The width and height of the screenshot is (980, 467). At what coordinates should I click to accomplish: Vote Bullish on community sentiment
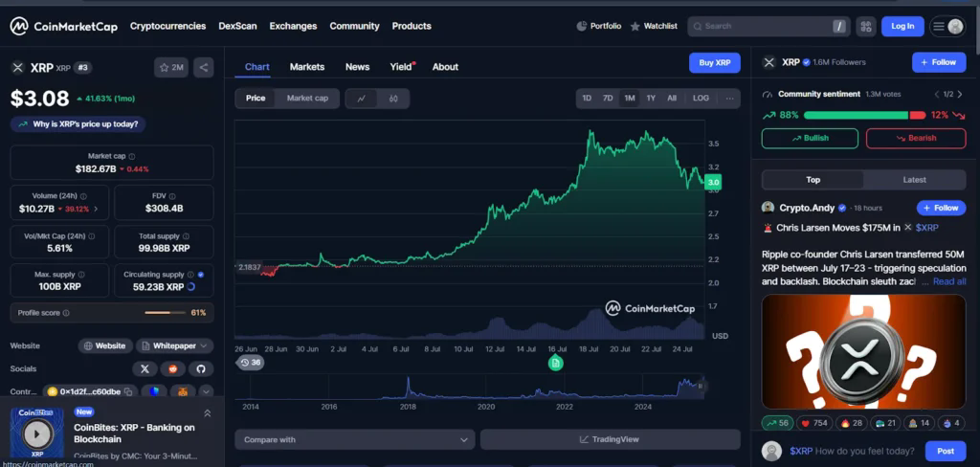[x=810, y=138]
